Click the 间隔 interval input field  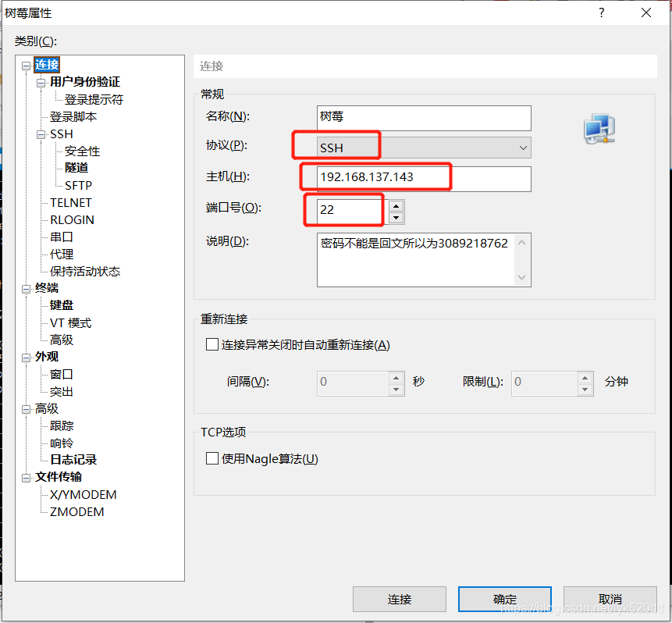(x=352, y=383)
